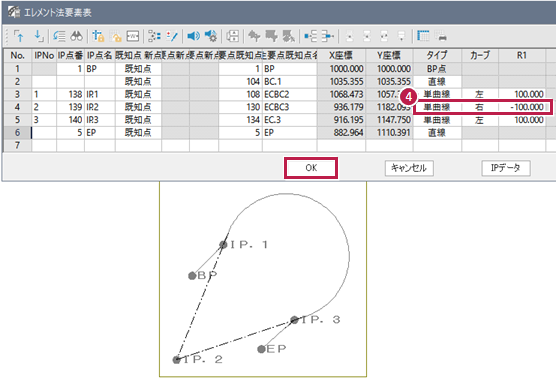Click the IP. 2 point in drawing

[176, 360]
